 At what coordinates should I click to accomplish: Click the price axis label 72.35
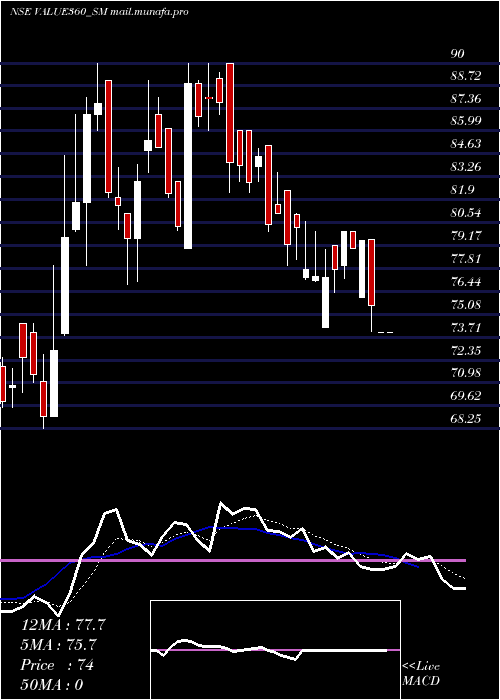point(466,351)
